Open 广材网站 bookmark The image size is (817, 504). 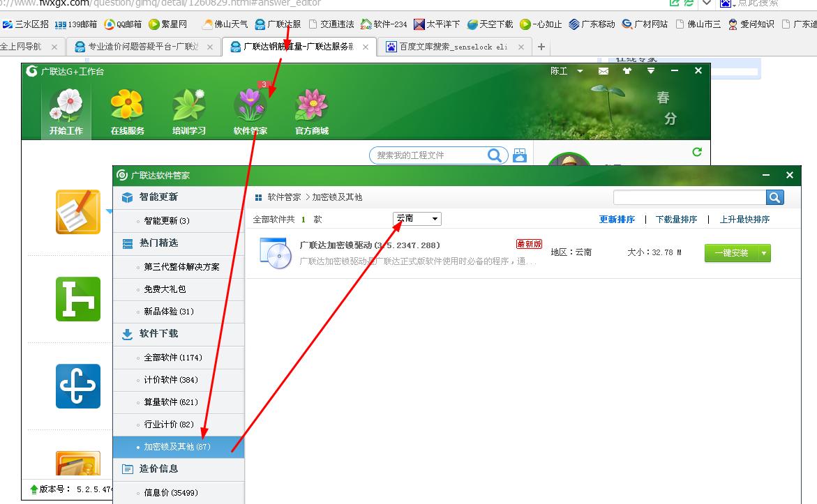click(645, 24)
